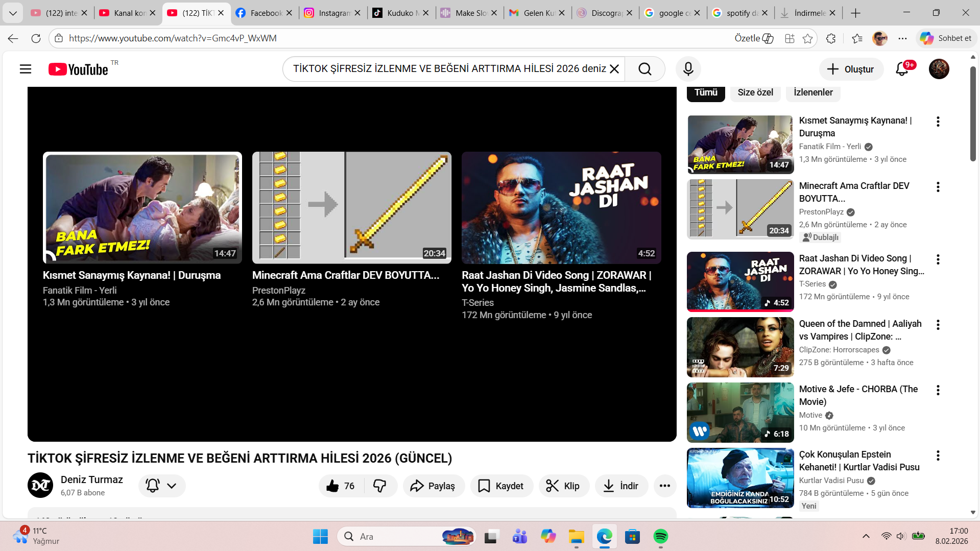Start voice search with microphone icon
980x551 pixels.
pos(688,69)
